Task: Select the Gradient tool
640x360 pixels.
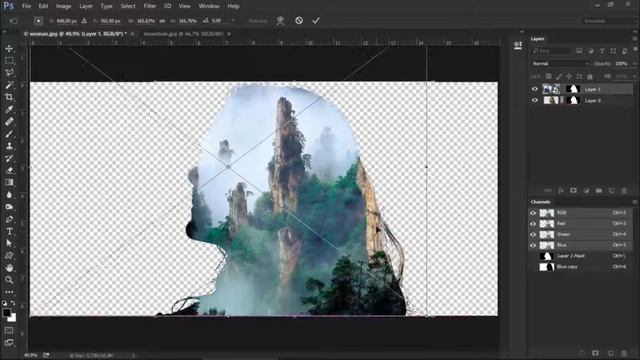Action: click(9, 182)
